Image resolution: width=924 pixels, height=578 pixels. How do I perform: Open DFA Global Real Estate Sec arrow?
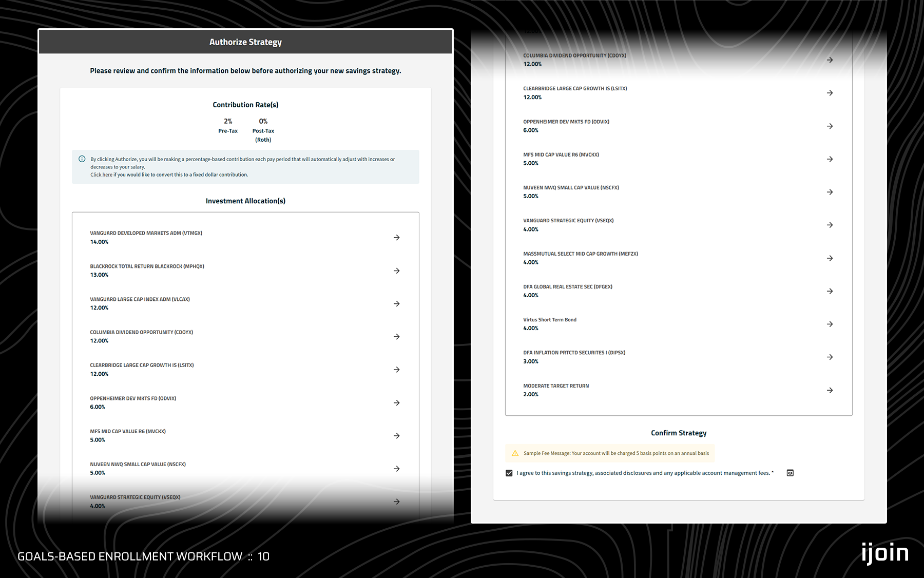[x=830, y=291]
